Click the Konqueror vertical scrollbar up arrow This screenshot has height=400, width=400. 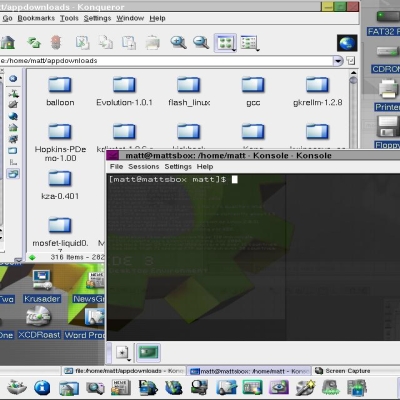(353, 73)
